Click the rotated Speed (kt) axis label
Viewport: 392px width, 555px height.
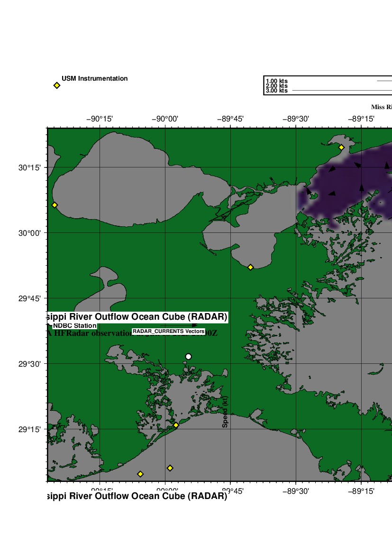point(225,412)
